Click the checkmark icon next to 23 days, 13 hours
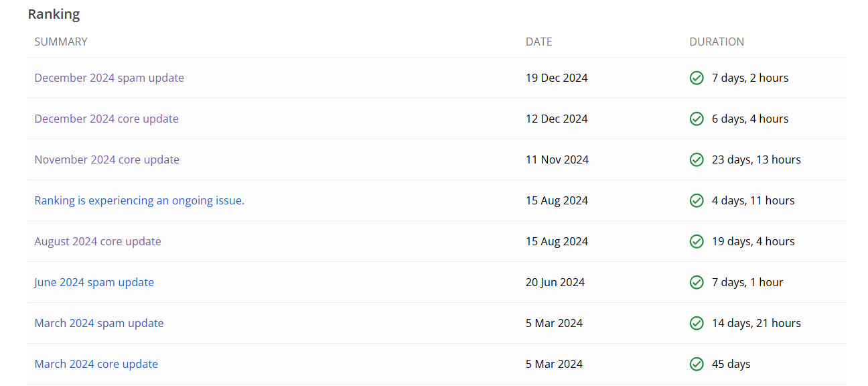This screenshot has height=386, width=868. 697,159
